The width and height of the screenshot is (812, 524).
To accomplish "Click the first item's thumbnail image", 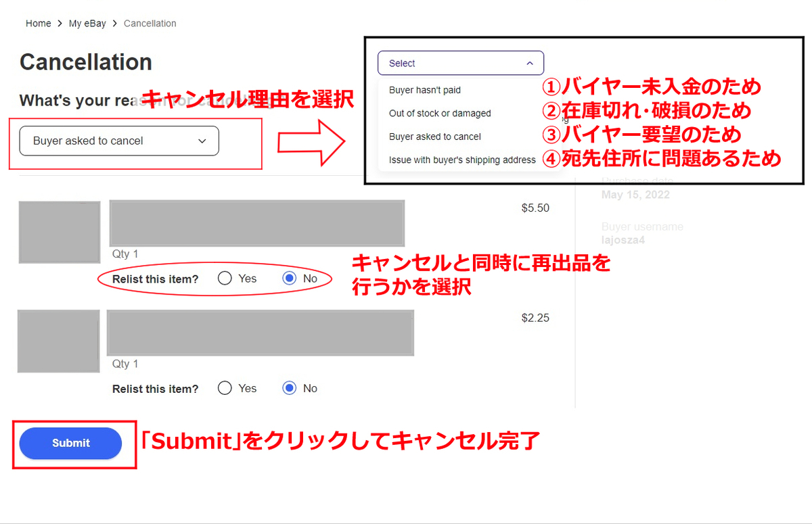I will coord(59,232).
